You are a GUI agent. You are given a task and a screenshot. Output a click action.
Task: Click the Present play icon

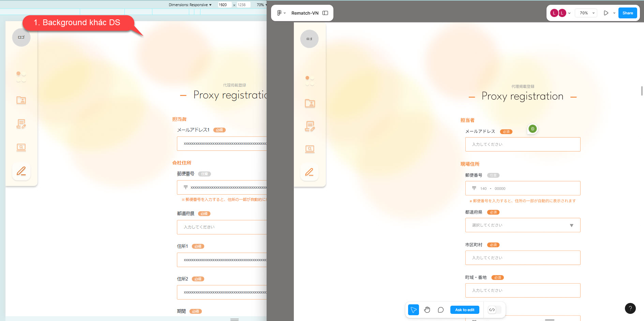(606, 13)
